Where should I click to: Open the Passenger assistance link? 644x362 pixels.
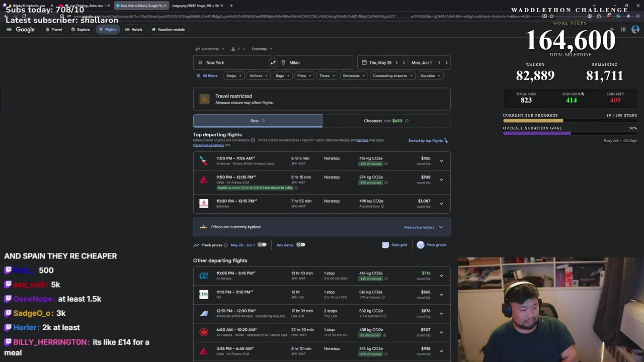point(208,145)
